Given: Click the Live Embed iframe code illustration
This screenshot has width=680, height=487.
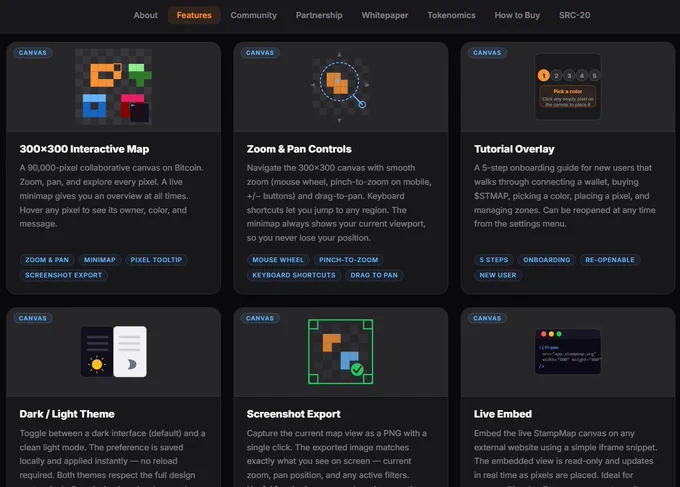Looking at the screenshot, I should (568, 352).
